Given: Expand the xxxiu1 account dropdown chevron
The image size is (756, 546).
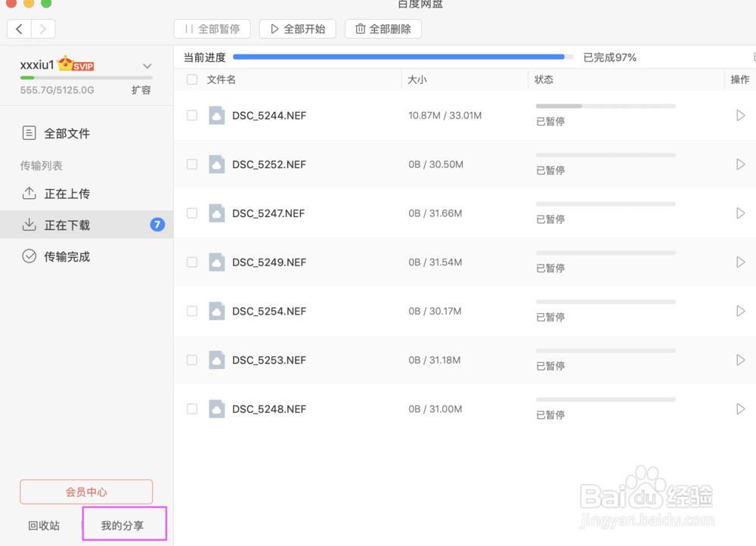Looking at the screenshot, I should pyautogui.click(x=147, y=66).
